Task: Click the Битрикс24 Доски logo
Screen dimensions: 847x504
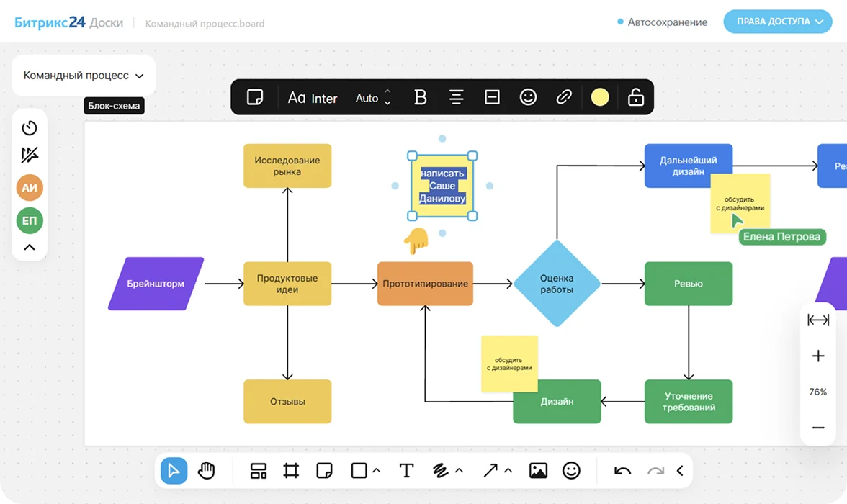Action: click(x=68, y=23)
